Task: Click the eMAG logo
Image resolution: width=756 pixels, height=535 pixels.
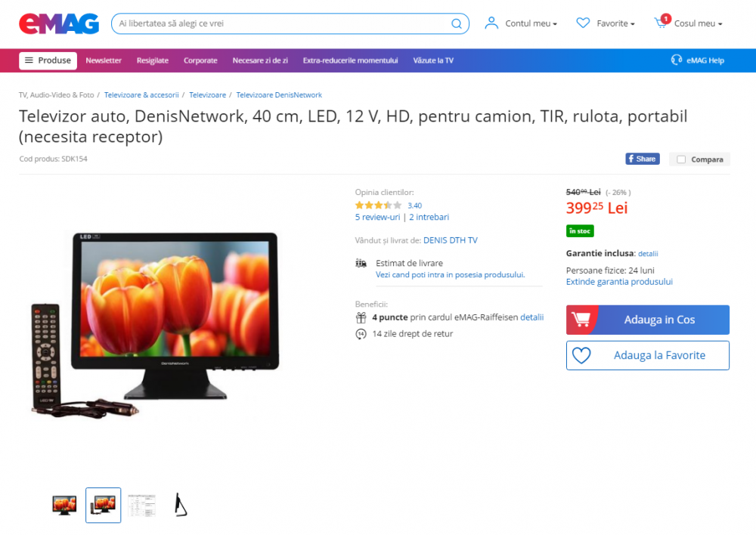Action: click(59, 23)
